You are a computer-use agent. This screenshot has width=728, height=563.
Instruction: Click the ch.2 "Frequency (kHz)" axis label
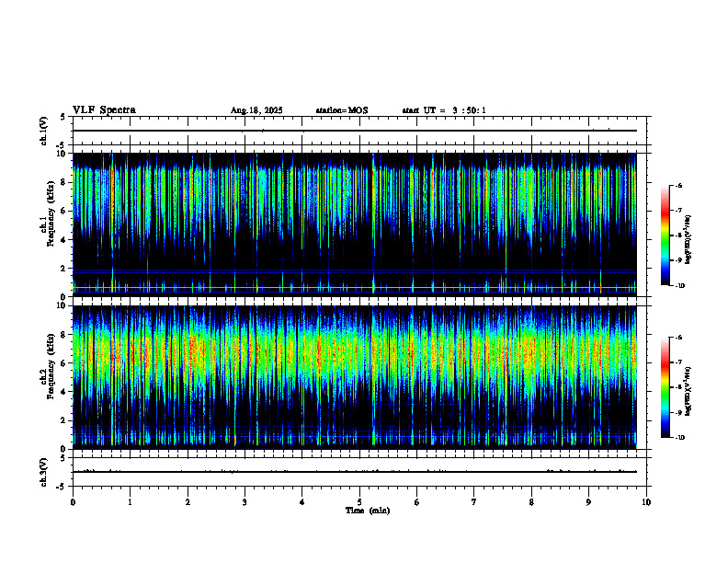pyautogui.click(x=51, y=366)
